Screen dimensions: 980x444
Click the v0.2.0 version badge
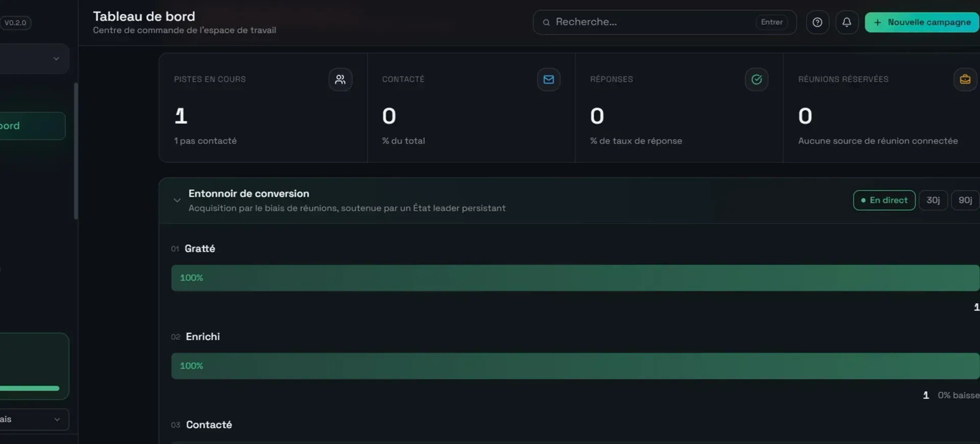(x=15, y=22)
